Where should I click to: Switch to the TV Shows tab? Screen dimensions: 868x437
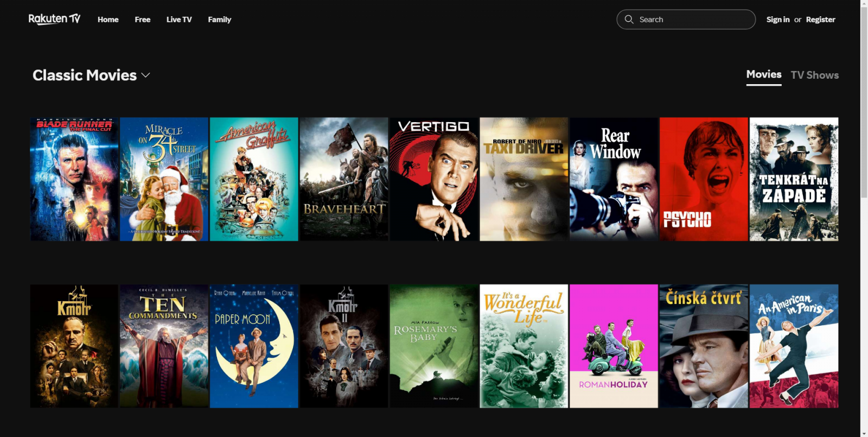tap(815, 75)
